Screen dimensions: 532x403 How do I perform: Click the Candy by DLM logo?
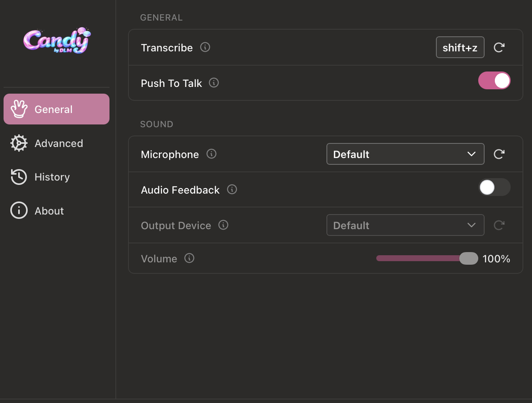click(57, 41)
